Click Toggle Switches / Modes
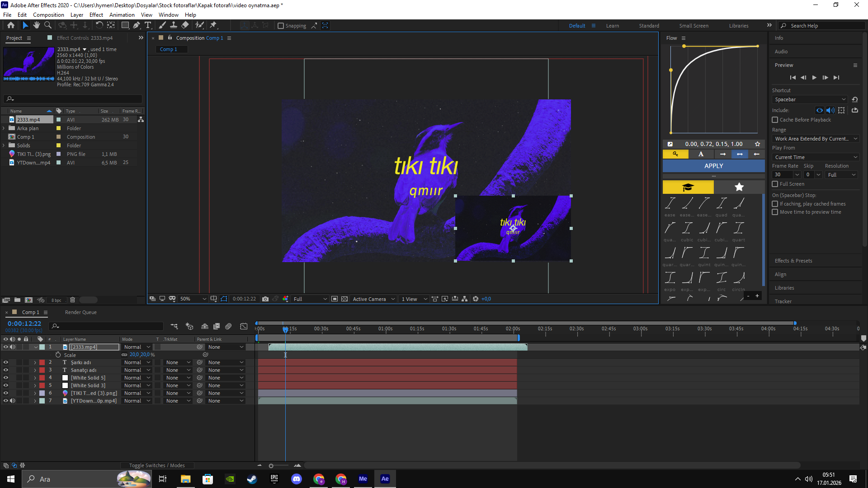 click(x=157, y=465)
